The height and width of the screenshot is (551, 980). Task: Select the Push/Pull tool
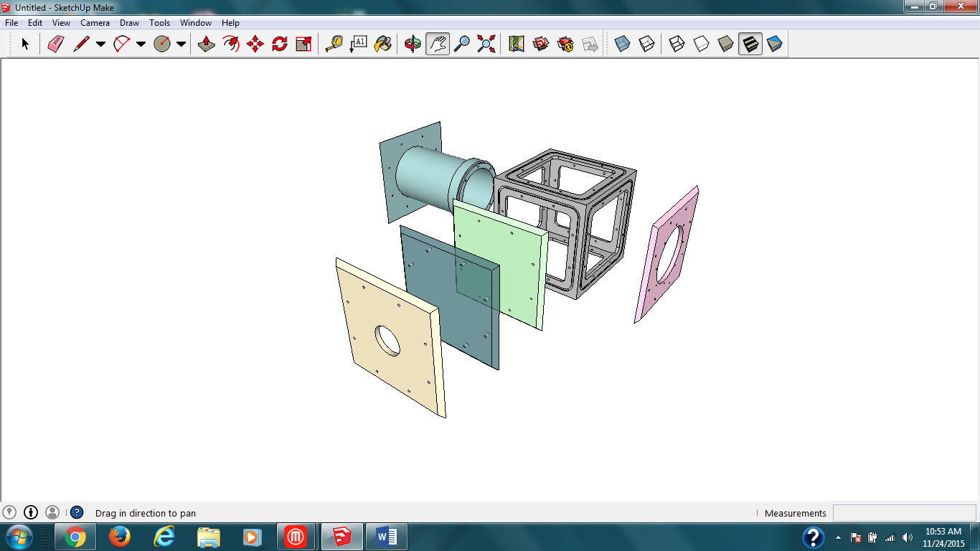pyautogui.click(x=207, y=44)
